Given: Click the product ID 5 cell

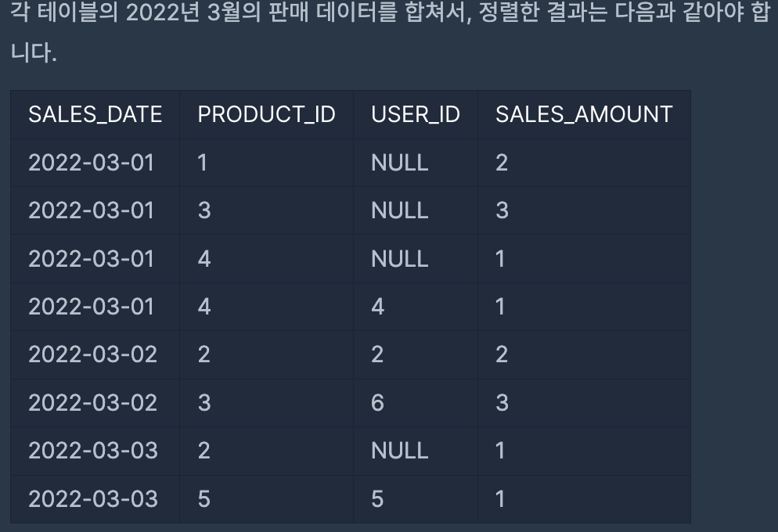Looking at the screenshot, I should click(204, 498).
